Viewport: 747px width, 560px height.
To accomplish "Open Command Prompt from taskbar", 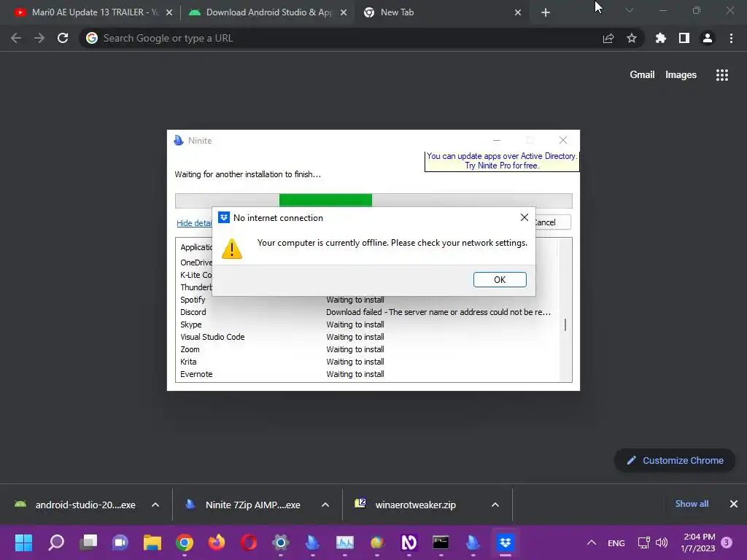I will 441,542.
